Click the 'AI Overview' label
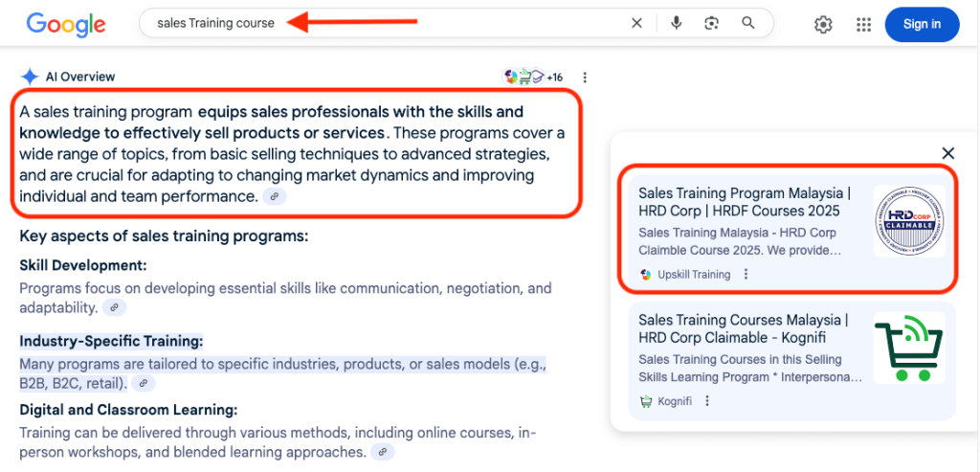Image resolution: width=980 pixels, height=472 pixels. click(x=80, y=77)
